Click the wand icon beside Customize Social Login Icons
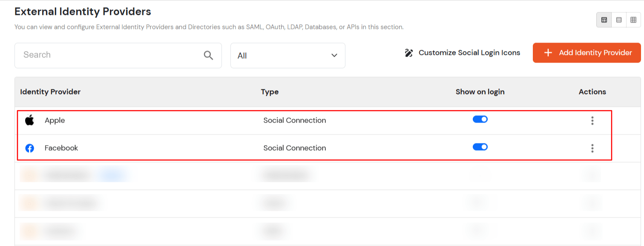Screen dimensions: 644x246 coord(408,52)
